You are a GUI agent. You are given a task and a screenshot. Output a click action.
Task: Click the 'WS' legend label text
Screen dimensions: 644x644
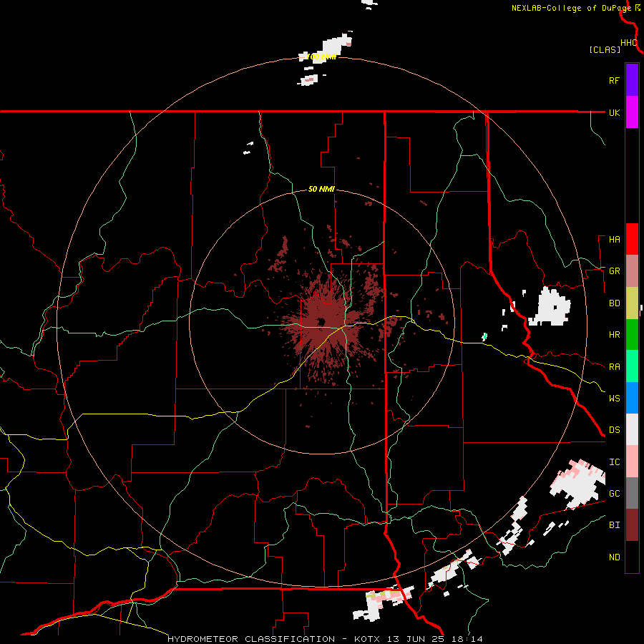(614, 399)
